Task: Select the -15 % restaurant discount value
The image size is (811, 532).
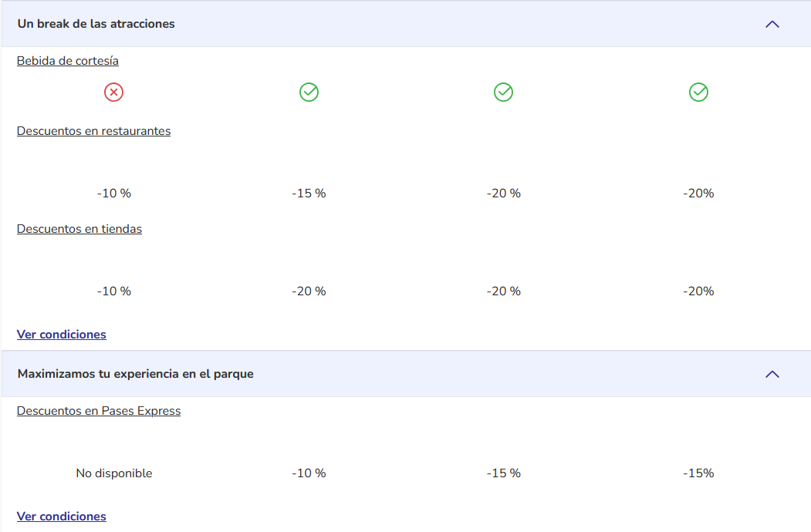Action: point(309,194)
